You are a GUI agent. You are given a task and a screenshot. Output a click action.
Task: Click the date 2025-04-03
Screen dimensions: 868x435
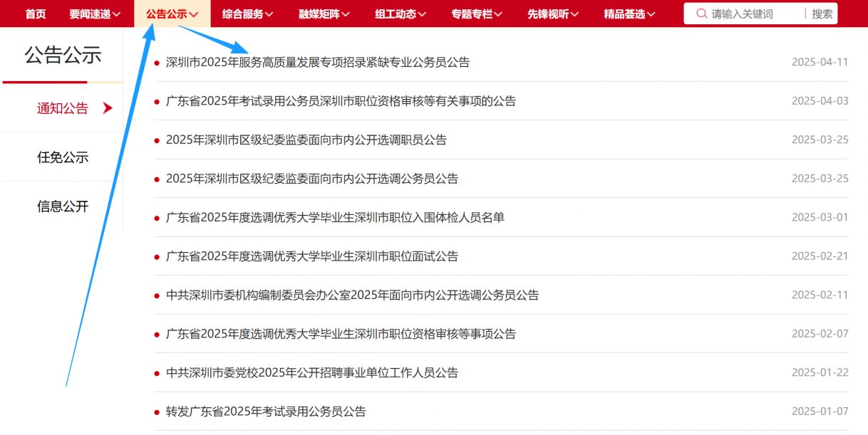pyautogui.click(x=820, y=101)
